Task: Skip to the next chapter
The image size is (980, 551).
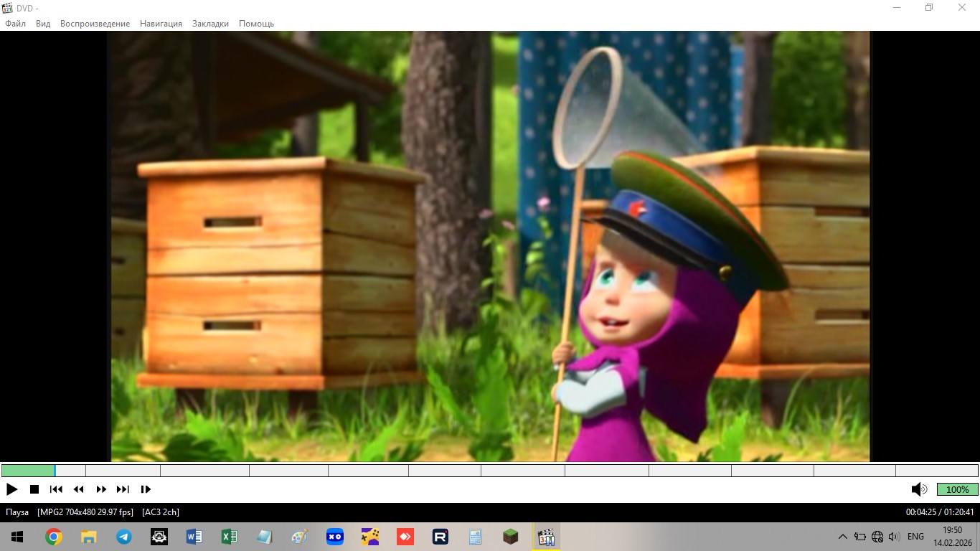Action: [x=123, y=489]
